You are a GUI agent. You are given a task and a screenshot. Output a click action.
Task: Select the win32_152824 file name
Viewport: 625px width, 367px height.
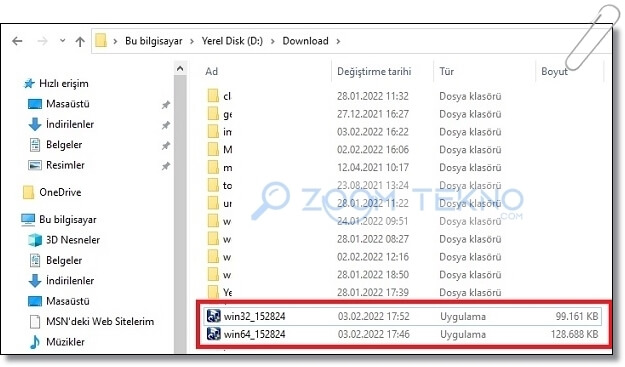254,316
